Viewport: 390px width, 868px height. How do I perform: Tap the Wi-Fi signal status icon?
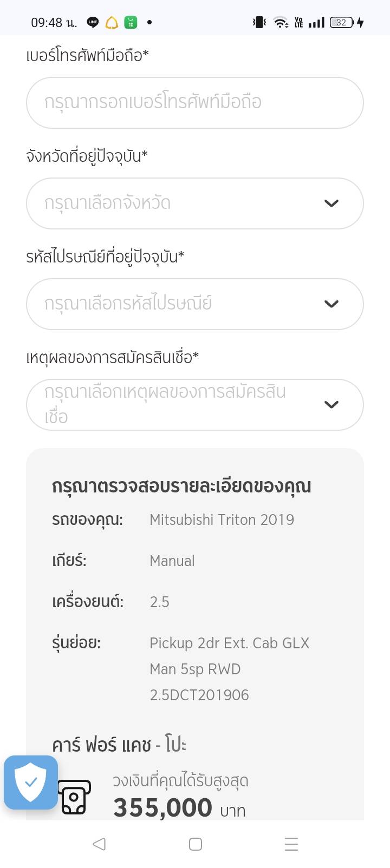pos(281,23)
